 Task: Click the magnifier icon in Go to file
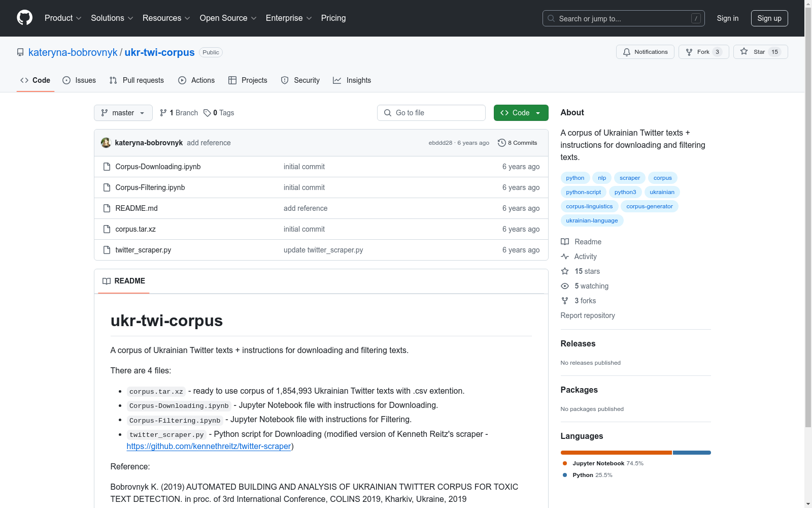(388, 113)
